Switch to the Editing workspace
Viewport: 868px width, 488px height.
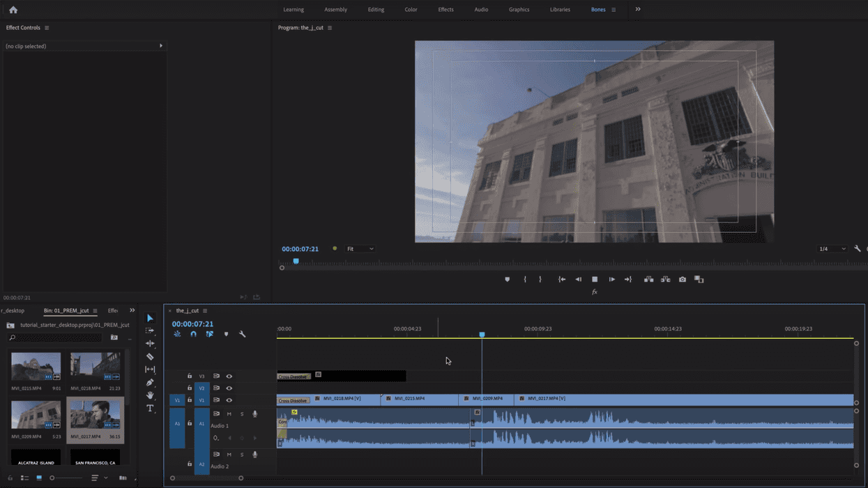(x=376, y=10)
